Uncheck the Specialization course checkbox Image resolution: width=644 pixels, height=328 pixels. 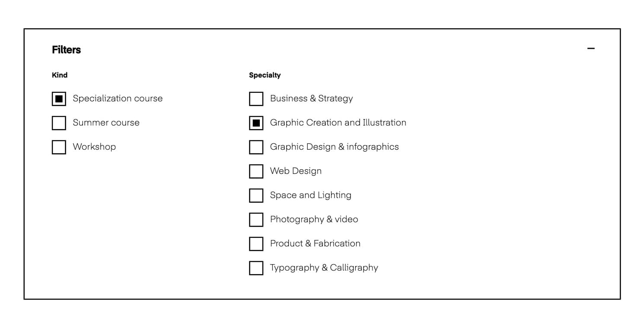click(x=59, y=99)
